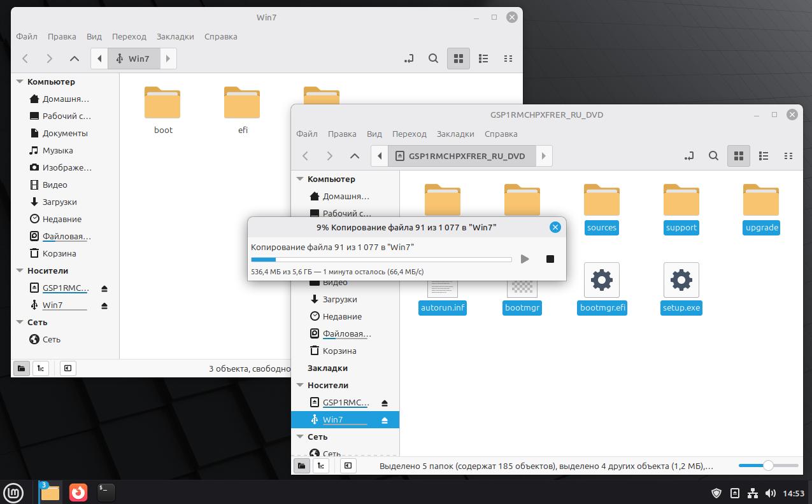Open Переход menu in DVD window
The image size is (812, 504).
[x=410, y=134]
